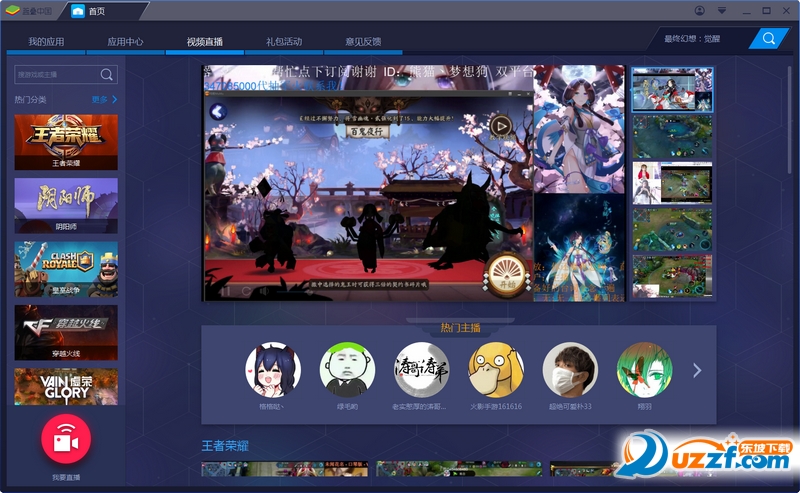
Task: Switch to the 礼包活动 tab
Action: pyautogui.click(x=284, y=42)
